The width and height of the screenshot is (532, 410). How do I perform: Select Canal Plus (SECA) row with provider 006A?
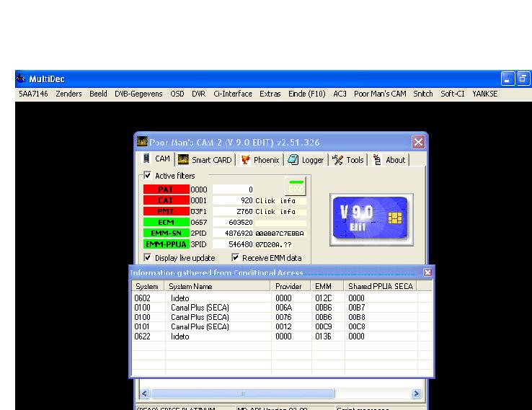[282, 308]
